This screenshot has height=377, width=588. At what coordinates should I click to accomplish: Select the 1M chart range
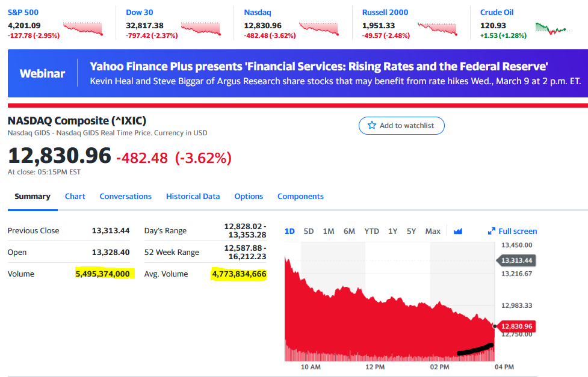[x=329, y=231]
